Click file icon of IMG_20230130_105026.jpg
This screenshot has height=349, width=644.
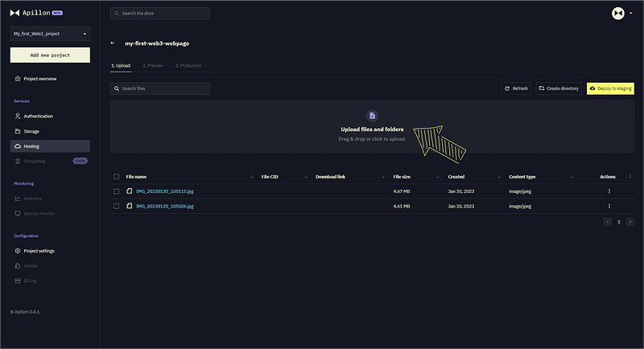click(x=130, y=206)
